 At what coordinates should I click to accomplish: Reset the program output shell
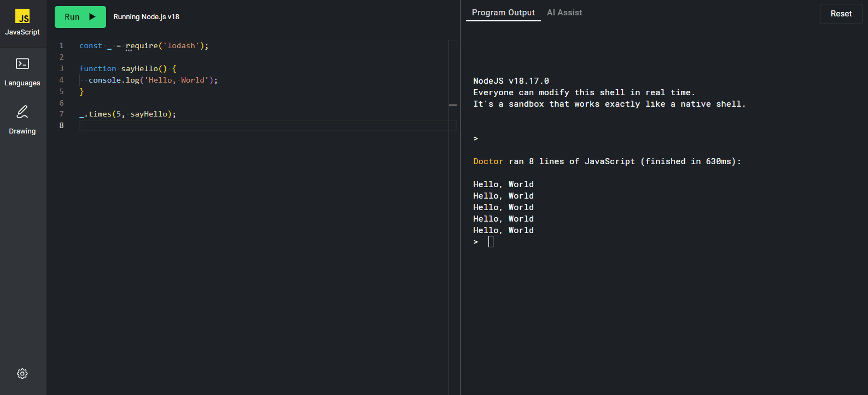pos(841,14)
